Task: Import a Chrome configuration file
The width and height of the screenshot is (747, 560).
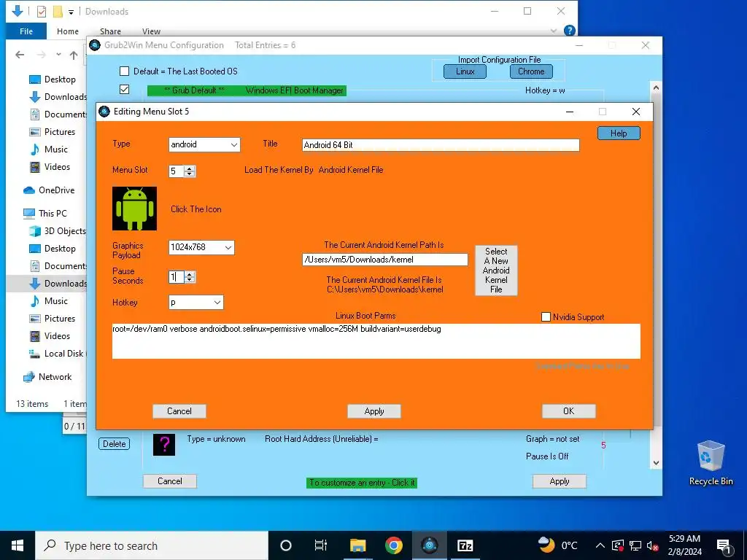Action: pyautogui.click(x=531, y=71)
